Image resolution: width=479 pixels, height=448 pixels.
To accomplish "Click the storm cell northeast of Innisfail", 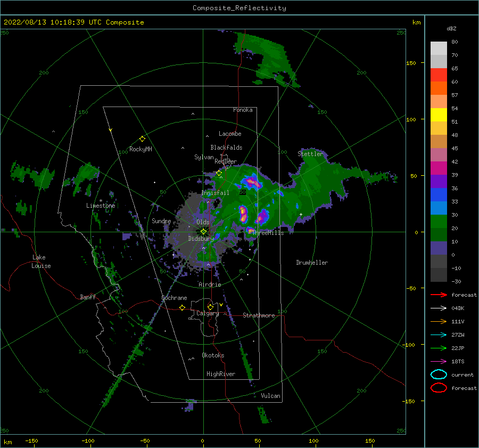I will (252, 182).
